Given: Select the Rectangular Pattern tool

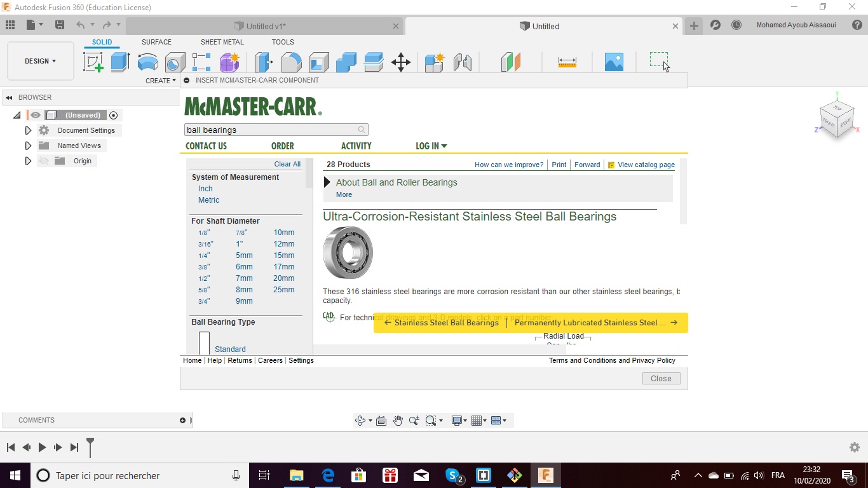Looking at the screenshot, I should (201, 62).
